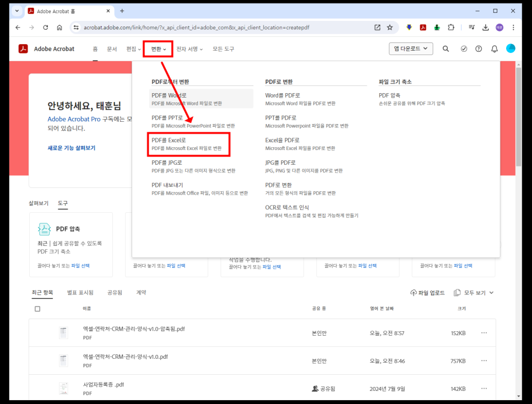Select PDF를 Word로 menu entry
The height and width of the screenshot is (404, 532).
pyautogui.click(x=201, y=99)
